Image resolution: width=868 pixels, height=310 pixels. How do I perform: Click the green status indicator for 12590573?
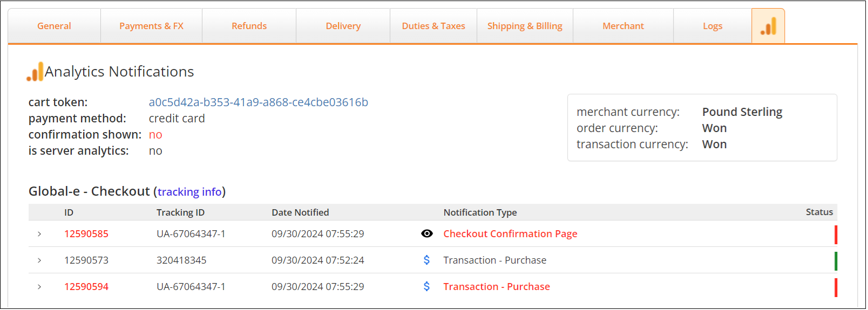(836, 261)
